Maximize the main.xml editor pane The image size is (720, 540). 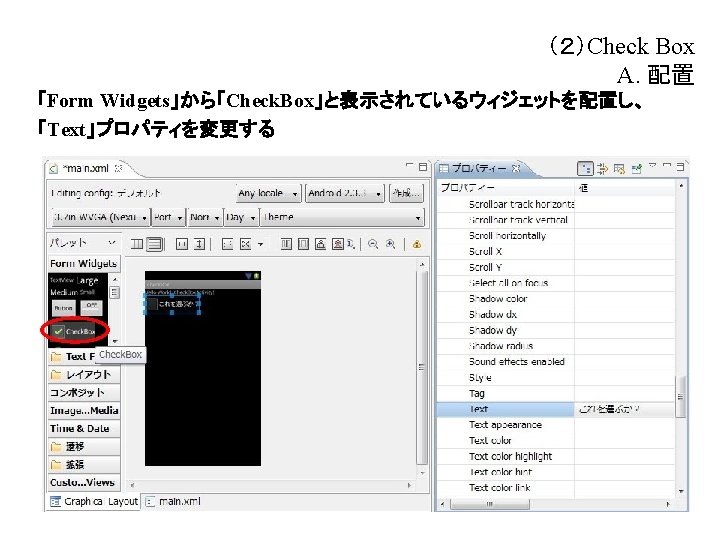[423, 167]
